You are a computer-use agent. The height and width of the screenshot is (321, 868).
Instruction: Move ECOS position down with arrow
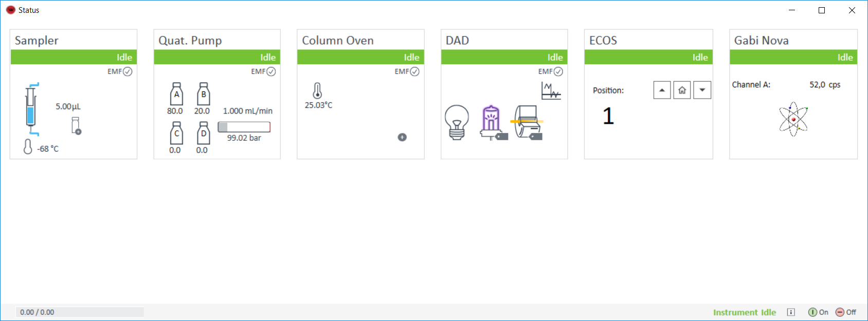tap(702, 90)
